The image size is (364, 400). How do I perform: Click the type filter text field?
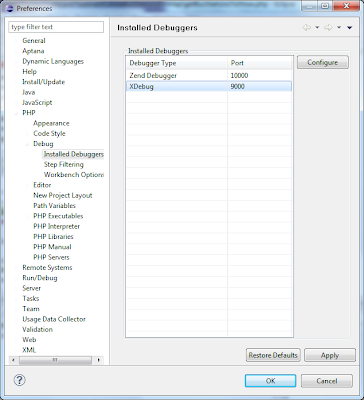[56, 27]
